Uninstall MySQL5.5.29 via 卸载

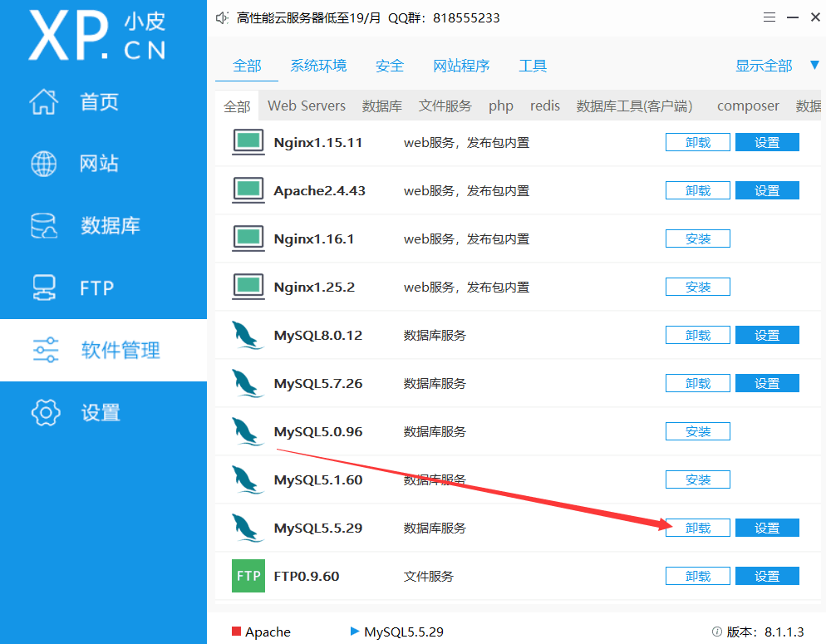pyautogui.click(x=698, y=528)
